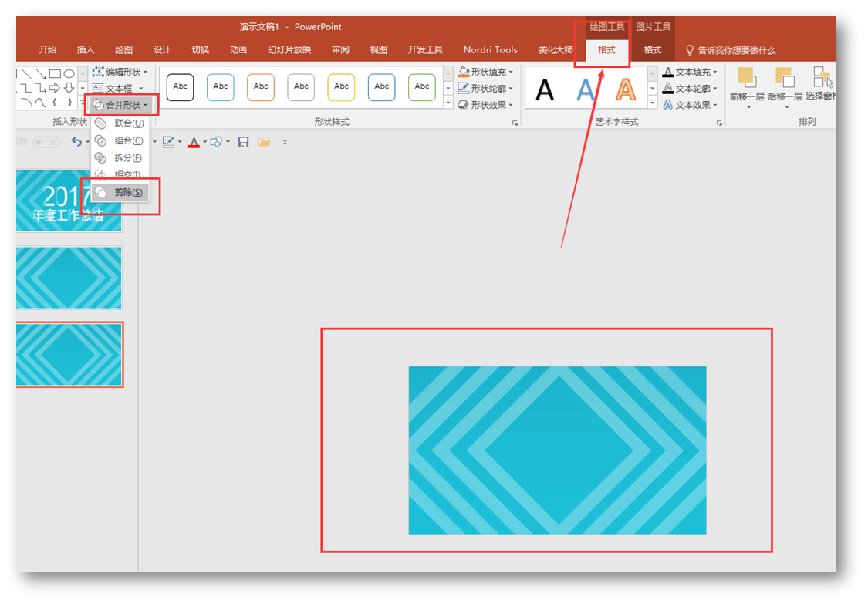Apply the orange outlined WordArt A style
This screenshot has width=868, height=604.
626,89
